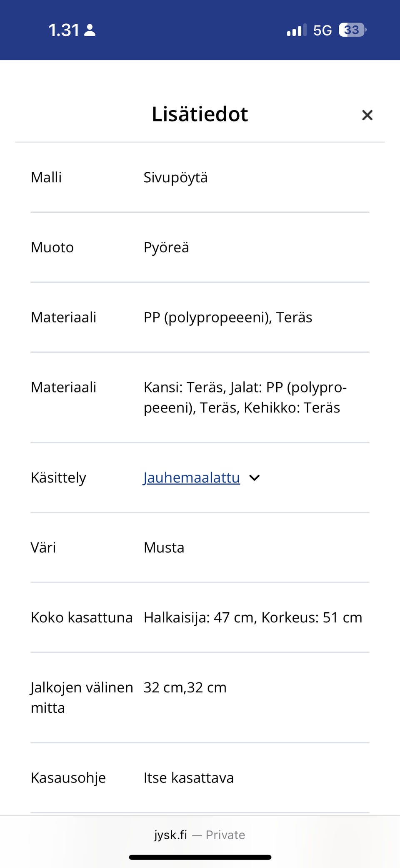The width and height of the screenshot is (400, 868).
Task: Close the Lisätiedot details panel
Action: tap(367, 115)
